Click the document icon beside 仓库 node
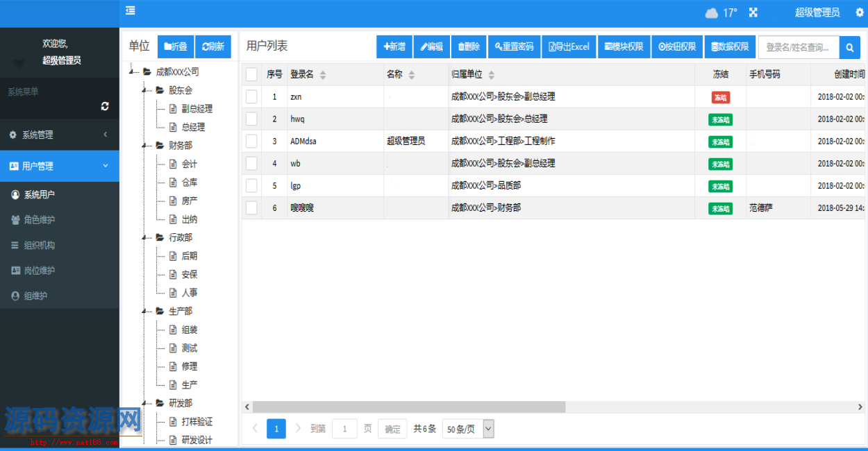The image size is (868, 451). pos(173,182)
